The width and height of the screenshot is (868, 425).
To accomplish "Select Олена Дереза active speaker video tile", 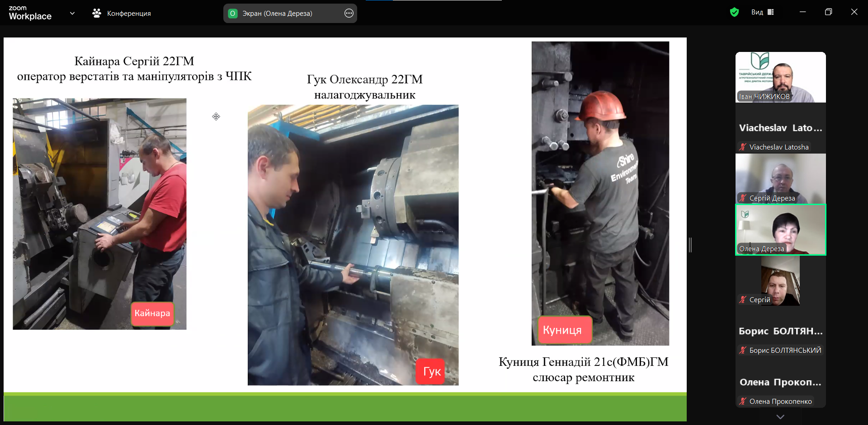I will pos(780,229).
